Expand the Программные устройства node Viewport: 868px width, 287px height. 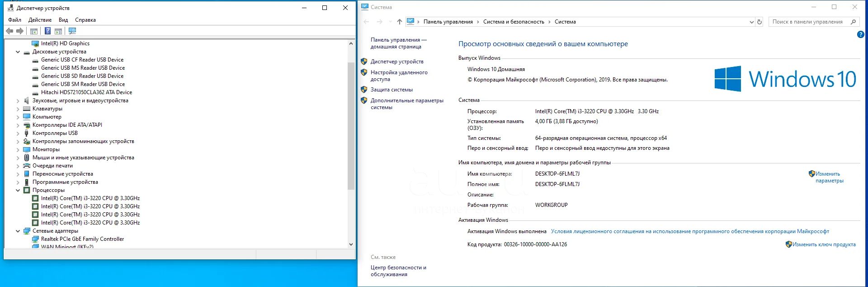click(18, 182)
